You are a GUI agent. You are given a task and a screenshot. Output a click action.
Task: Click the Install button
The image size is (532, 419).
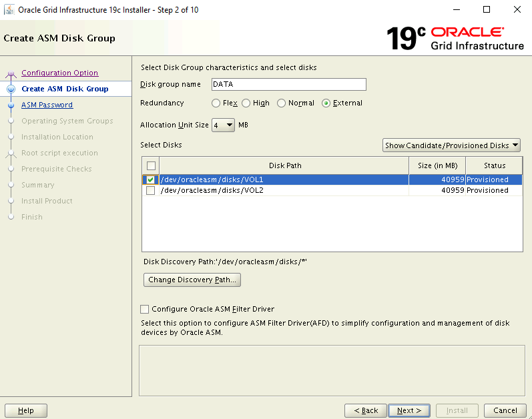pos(457,410)
